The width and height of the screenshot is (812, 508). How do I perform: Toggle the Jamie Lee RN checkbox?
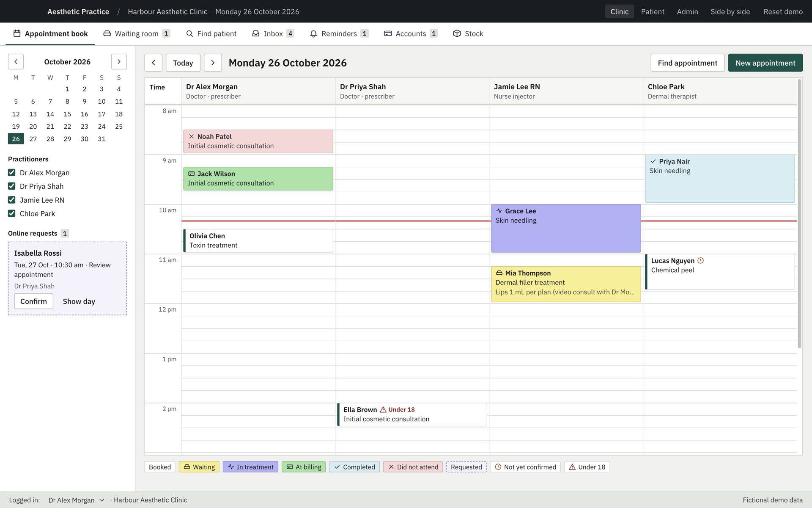[x=12, y=200]
